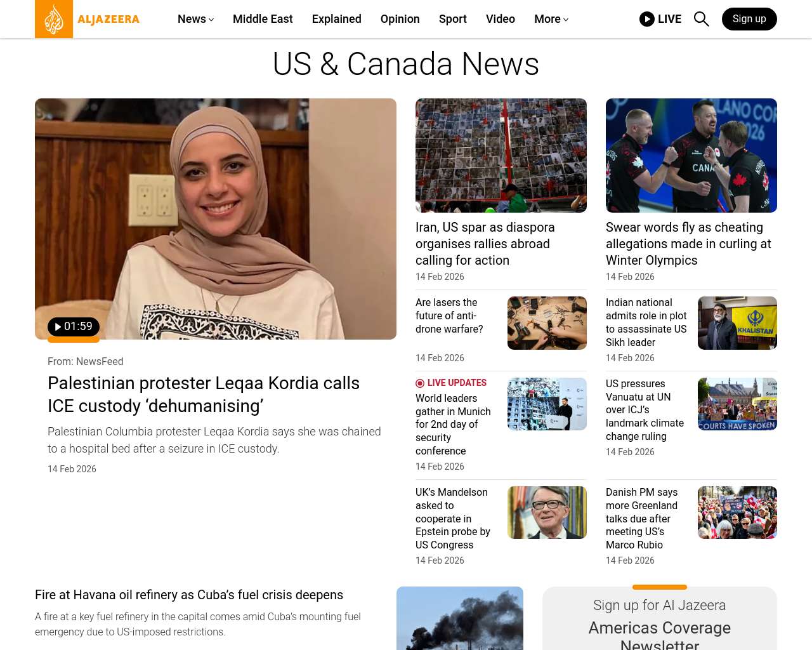The image size is (812, 650).
Task: Click the red LIVE UPDATES indicator
Action: [451, 383]
